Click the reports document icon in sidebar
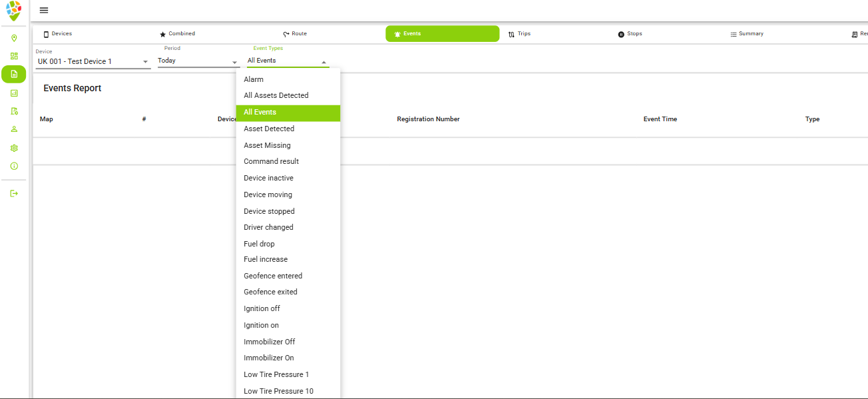The image size is (868, 399). 14,74
